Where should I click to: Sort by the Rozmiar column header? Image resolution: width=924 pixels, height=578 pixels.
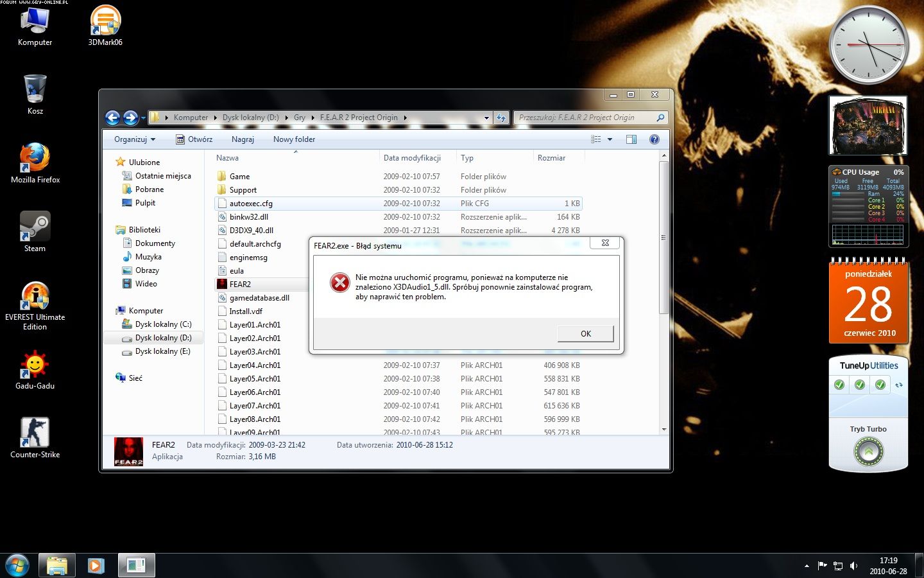click(558, 158)
